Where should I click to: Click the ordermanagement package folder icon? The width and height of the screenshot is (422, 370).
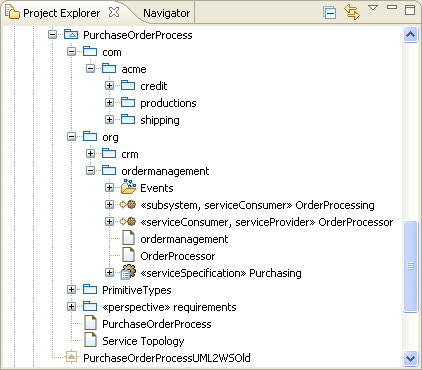(109, 170)
